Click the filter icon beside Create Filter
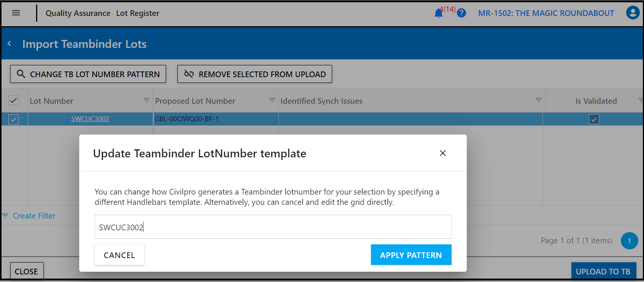644x282 pixels. click(5, 215)
